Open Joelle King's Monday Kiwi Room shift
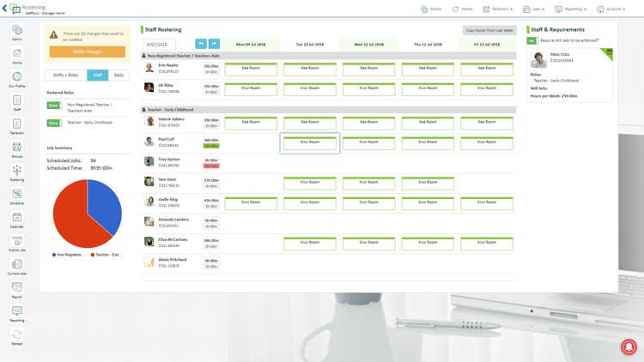The height and width of the screenshot is (362, 644). tap(251, 203)
